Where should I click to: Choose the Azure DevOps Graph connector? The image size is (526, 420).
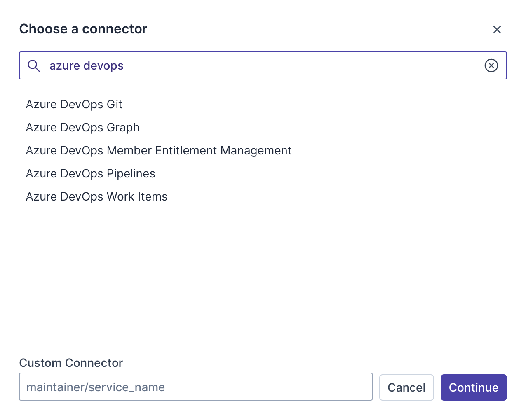[x=83, y=128]
